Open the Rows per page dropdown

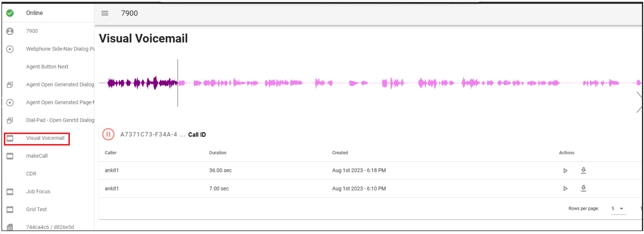[618, 209]
